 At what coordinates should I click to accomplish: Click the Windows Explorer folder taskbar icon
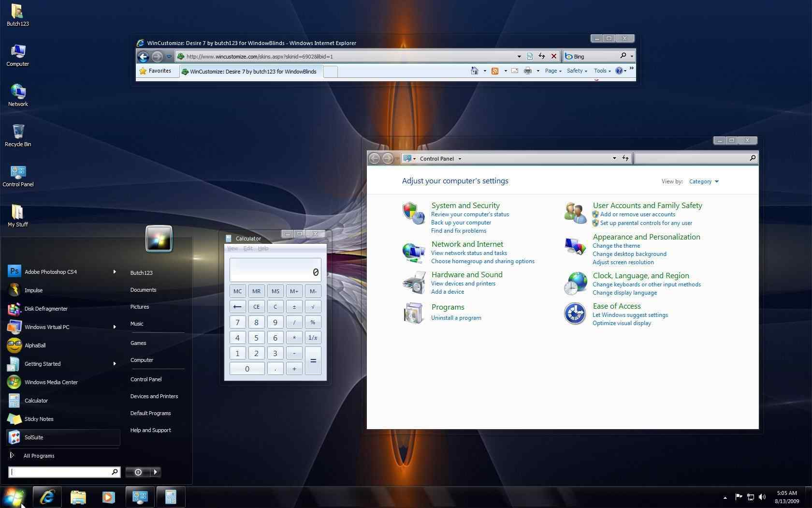(78, 497)
